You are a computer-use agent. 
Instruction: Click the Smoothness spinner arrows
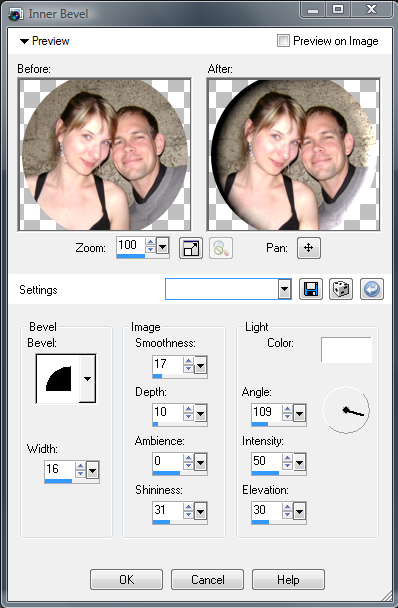pos(189,364)
